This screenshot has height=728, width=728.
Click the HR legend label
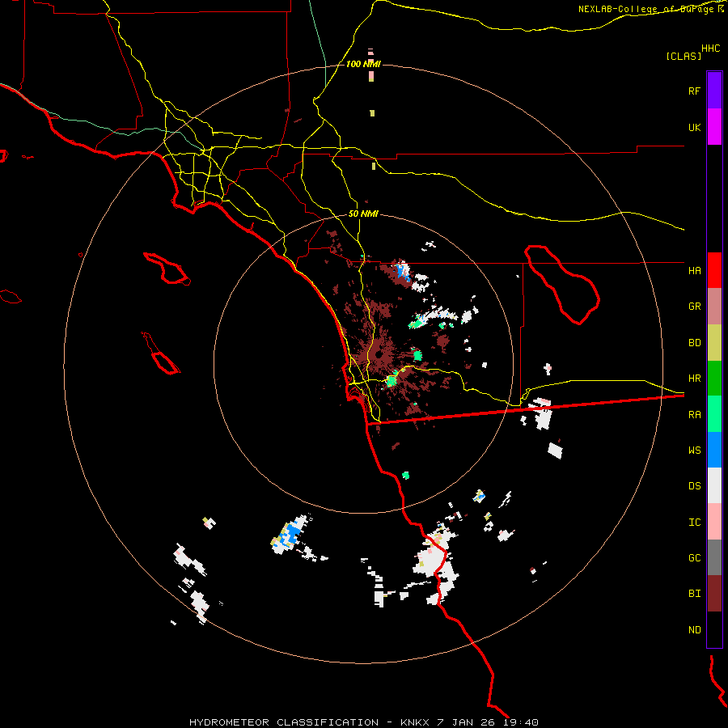pyautogui.click(x=694, y=379)
